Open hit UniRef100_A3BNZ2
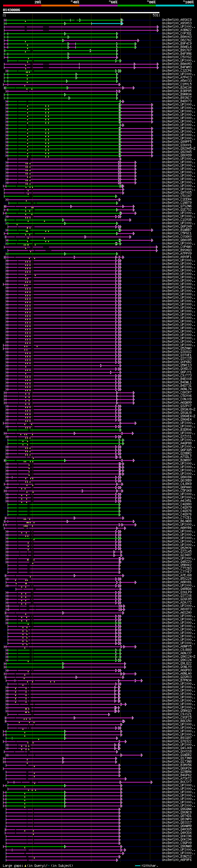Viewport: 197px width, 868px height. click(x=176, y=30)
